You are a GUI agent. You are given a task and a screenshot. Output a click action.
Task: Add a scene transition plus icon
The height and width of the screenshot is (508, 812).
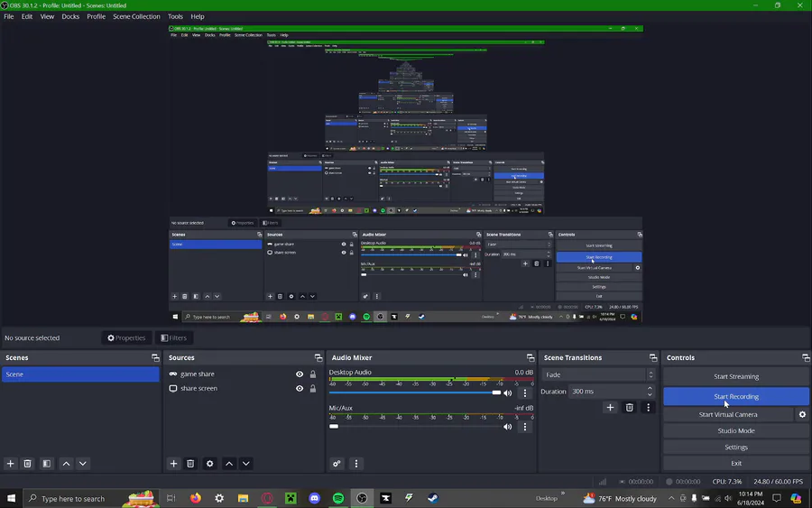tap(610, 408)
